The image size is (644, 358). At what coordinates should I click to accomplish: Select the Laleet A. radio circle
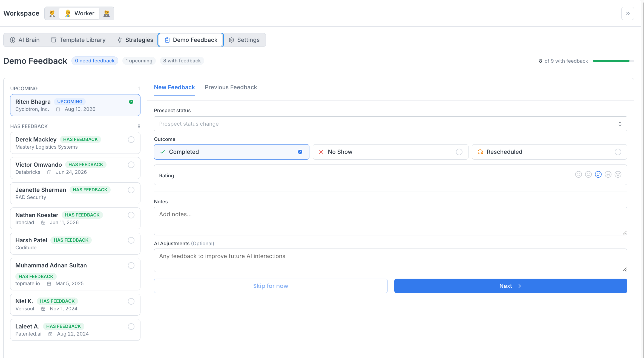click(x=131, y=327)
